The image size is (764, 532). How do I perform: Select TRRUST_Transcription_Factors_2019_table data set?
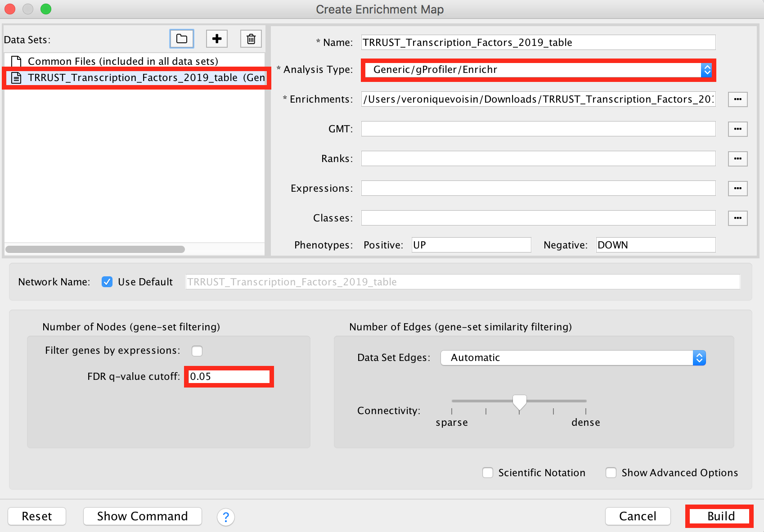135,78
